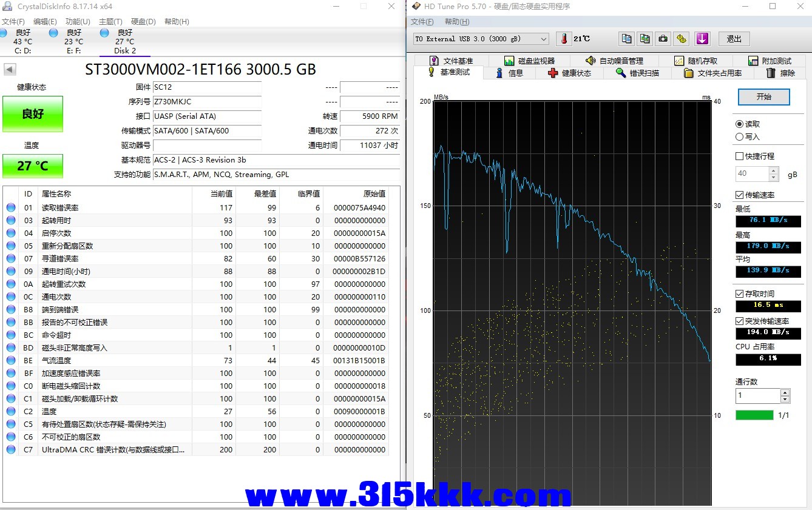
Task: Click the CPU 占用率 readout 6.1%
Action: click(x=768, y=359)
